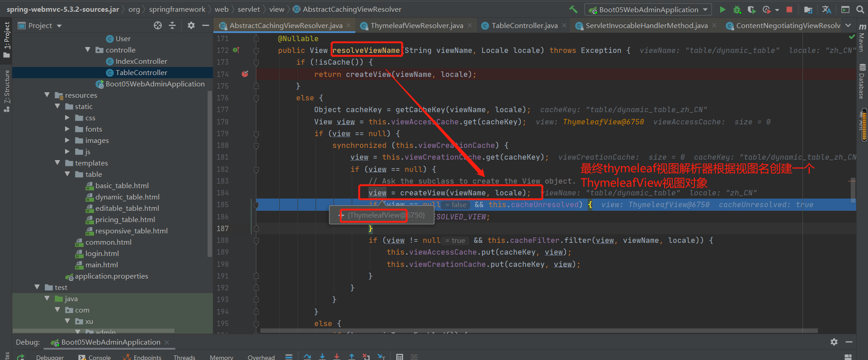This screenshot has height=360, width=868.
Task: Build the project with the hammer icon
Action: 573,9
